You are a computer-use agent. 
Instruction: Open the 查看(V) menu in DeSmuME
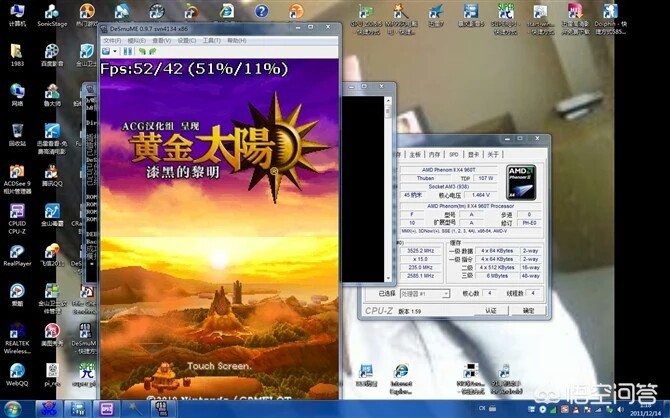click(162, 40)
